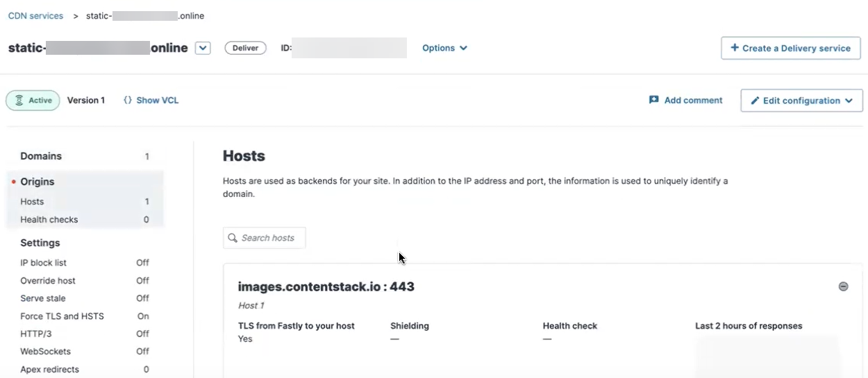
Task: Click into the Search hosts field
Action: tap(271, 238)
